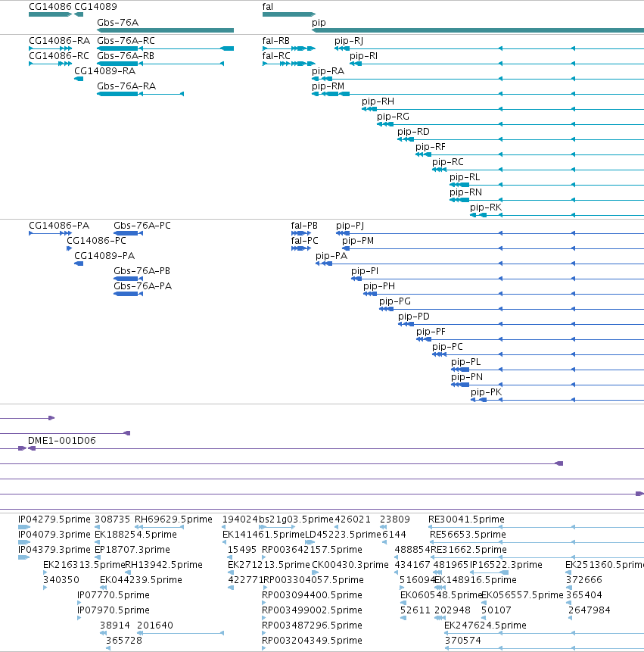Click the fal-RB transcript label

276,41
